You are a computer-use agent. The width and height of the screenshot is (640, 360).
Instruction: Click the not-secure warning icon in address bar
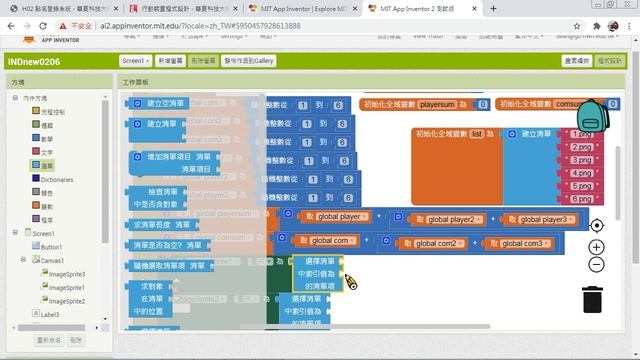click(x=62, y=26)
